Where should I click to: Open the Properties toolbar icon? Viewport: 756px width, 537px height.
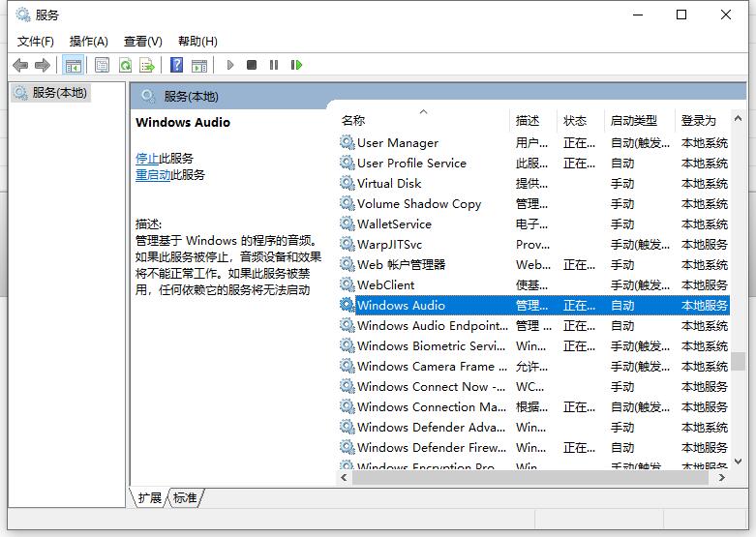click(102, 65)
